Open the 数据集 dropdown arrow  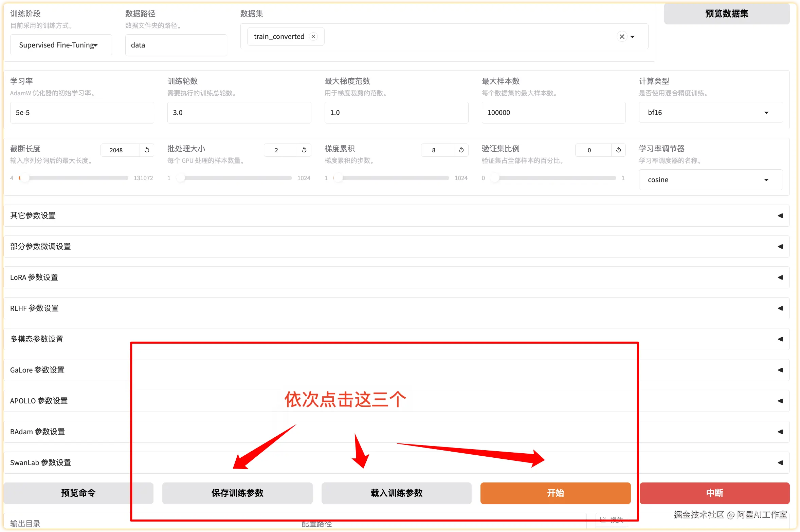633,37
